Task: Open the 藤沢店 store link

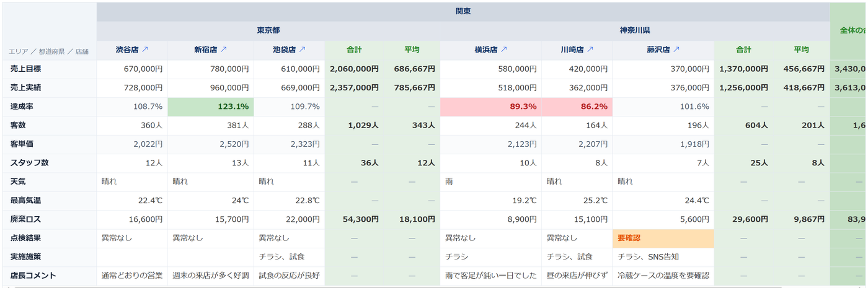Action: pos(663,50)
